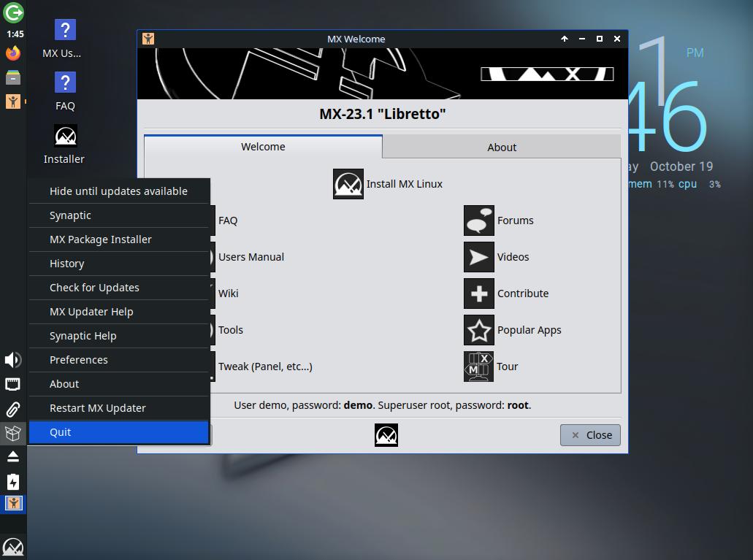Switch to the About tab
The image size is (753, 560).
(x=502, y=147)
